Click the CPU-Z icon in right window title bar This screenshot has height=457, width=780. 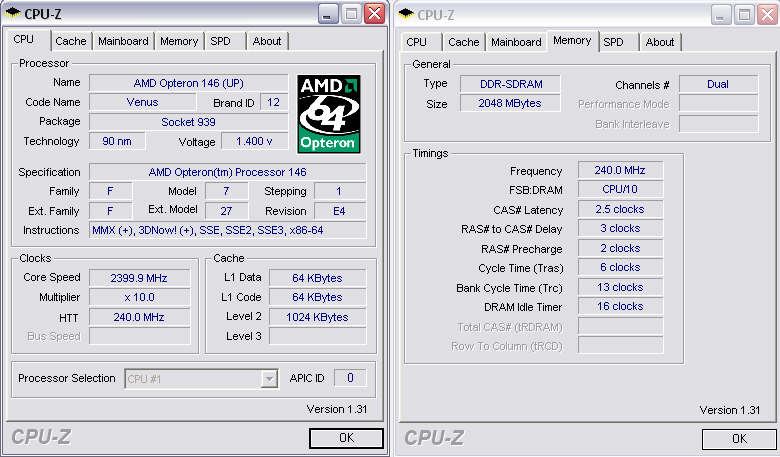coord(405,13)
